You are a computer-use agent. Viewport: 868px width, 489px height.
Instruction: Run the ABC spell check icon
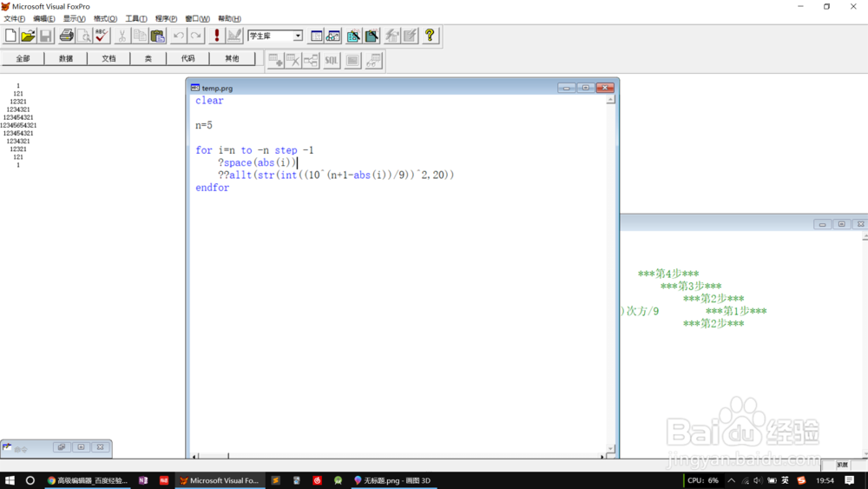(102, 36)
